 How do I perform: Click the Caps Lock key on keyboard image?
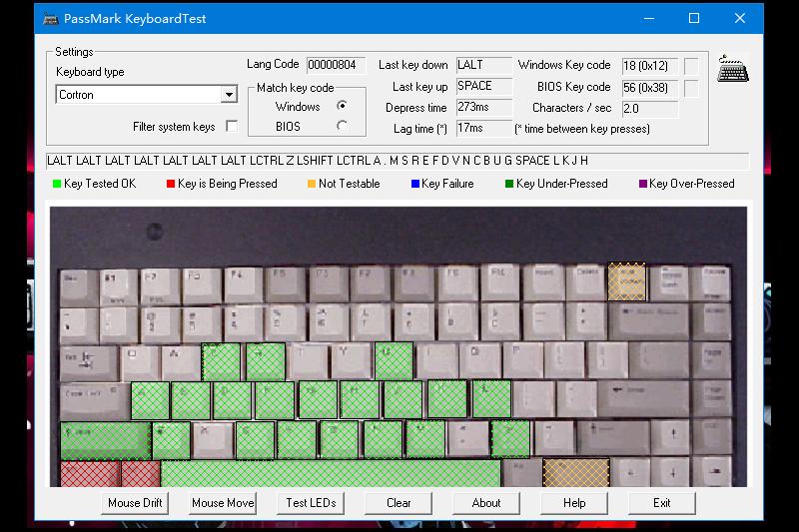94,401
